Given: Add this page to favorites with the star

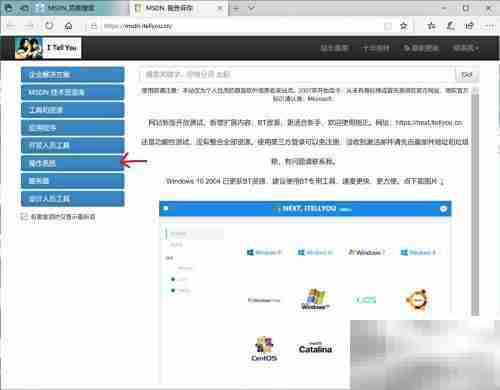Looking at the screenshot, I should (x=403, y=26).
